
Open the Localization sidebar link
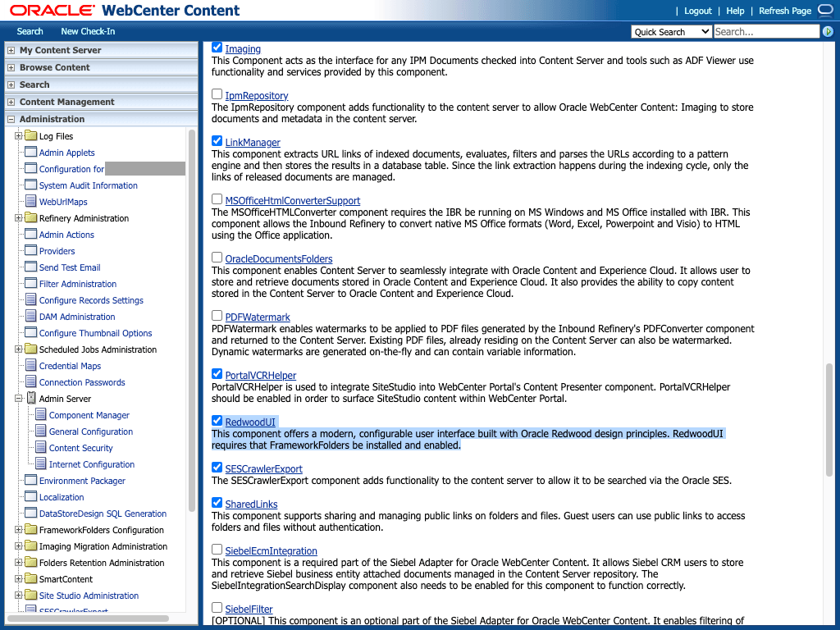coord(62,497)
